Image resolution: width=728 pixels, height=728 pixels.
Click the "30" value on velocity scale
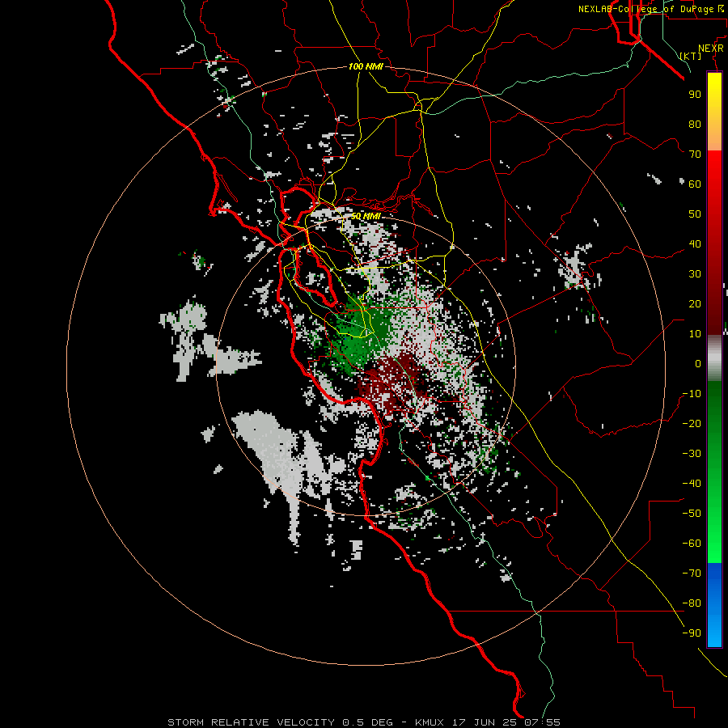click(695, 274)
